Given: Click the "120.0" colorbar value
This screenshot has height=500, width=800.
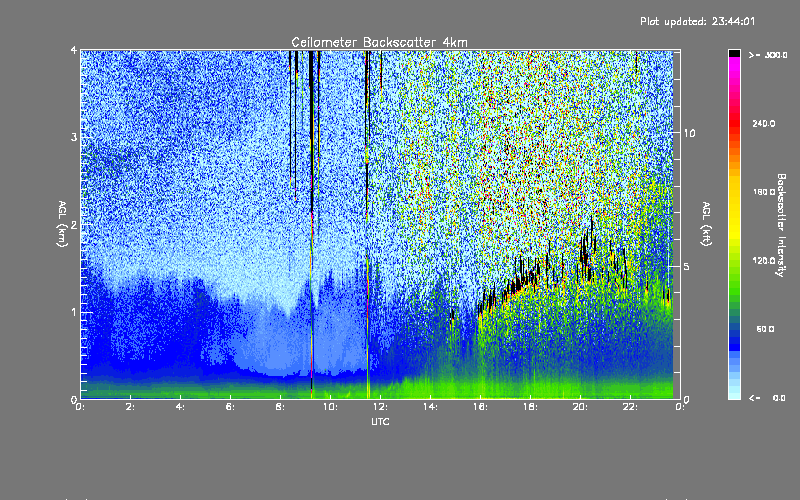Looking at the screenshot, I should 764,261.
